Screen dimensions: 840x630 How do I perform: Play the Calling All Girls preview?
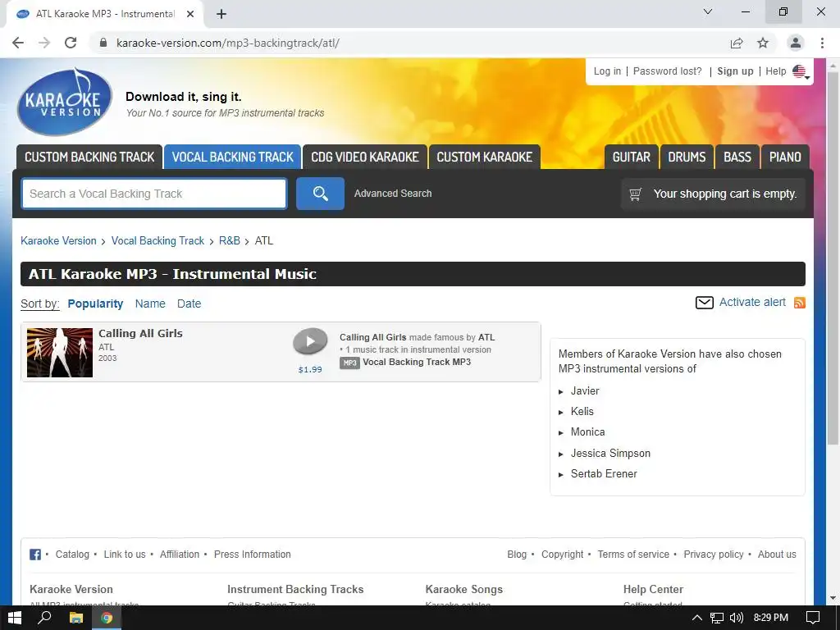310,340
